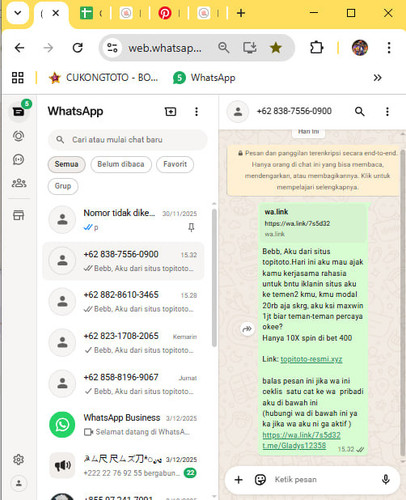Viewport: 406px width, 500px height.
Task: Bookmark this page with the star icon
Action: 276,48
